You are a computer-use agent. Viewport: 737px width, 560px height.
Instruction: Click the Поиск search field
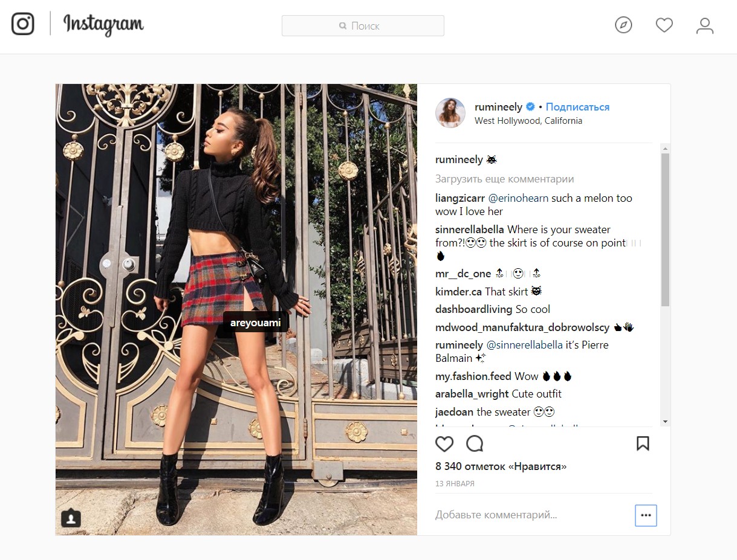(x=363, y=26)
